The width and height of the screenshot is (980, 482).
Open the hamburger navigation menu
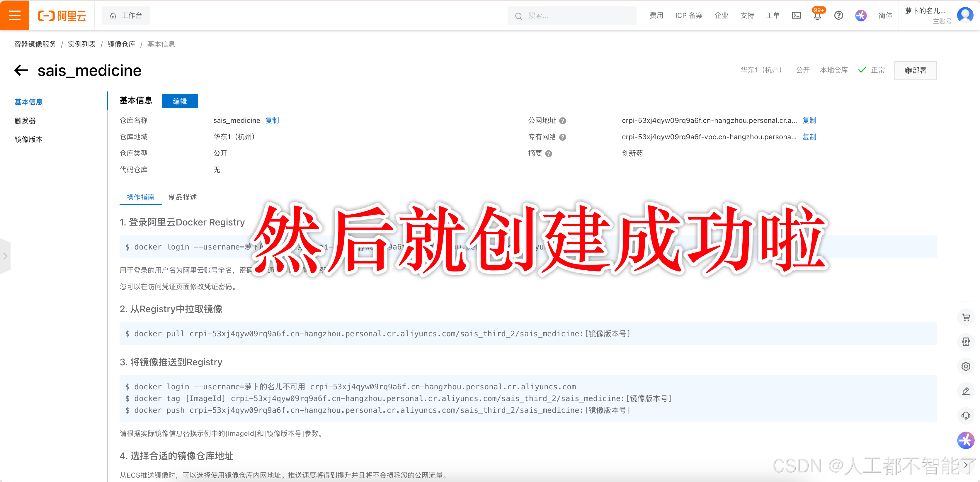[x=14, y=15]
